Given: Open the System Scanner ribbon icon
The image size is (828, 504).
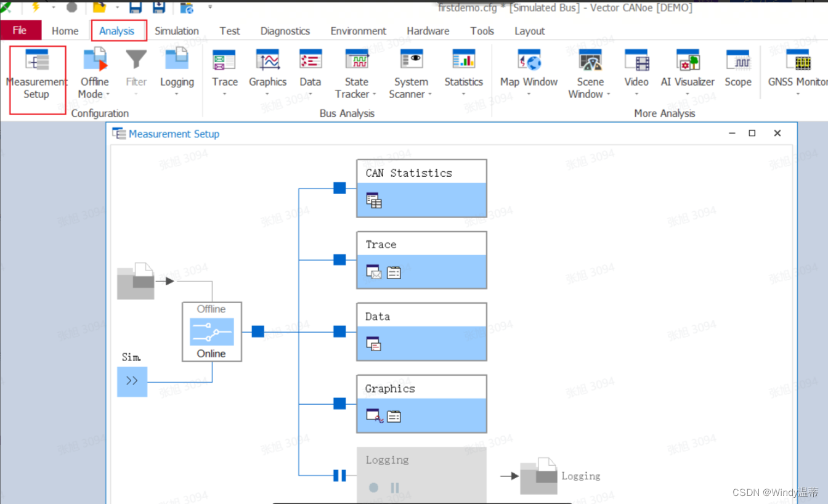Looking at the screenshot, I should tap(412, 60).
